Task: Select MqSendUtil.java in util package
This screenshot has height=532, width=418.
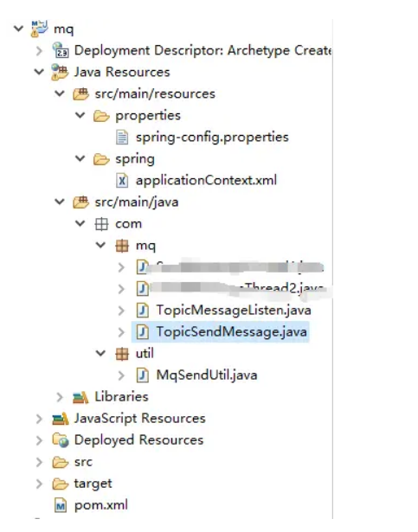Action: coord(196,375)
